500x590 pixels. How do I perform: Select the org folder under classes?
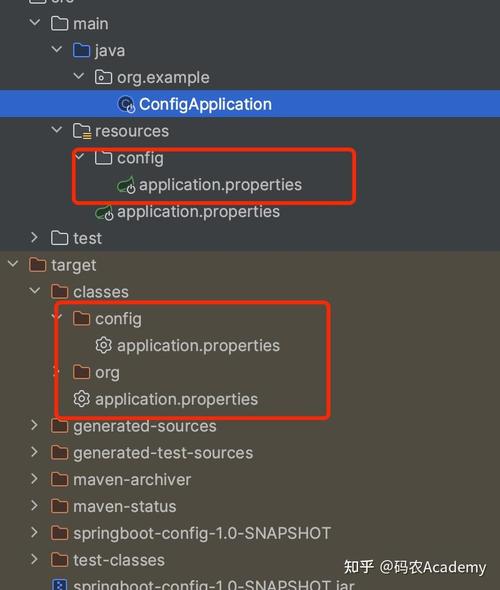107,373
